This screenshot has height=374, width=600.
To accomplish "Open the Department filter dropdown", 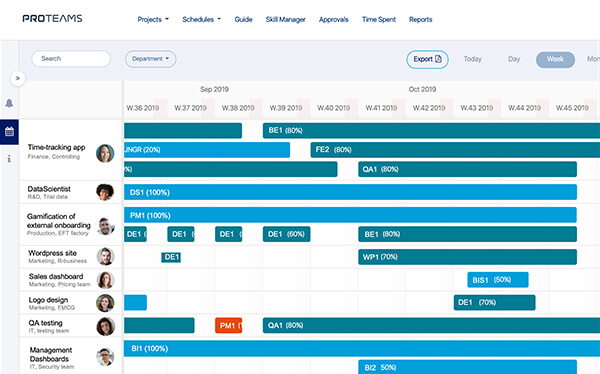I will point(150,59).
